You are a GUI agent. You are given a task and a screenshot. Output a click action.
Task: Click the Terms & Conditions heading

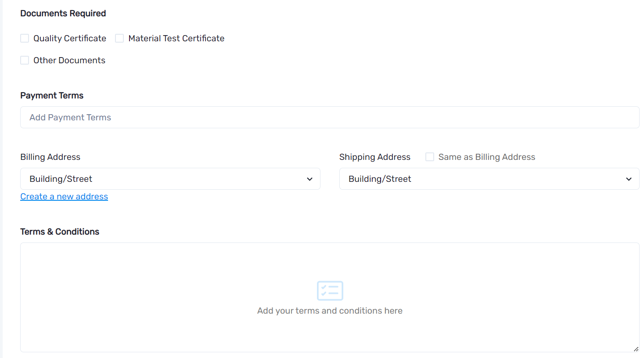(60, 232)
